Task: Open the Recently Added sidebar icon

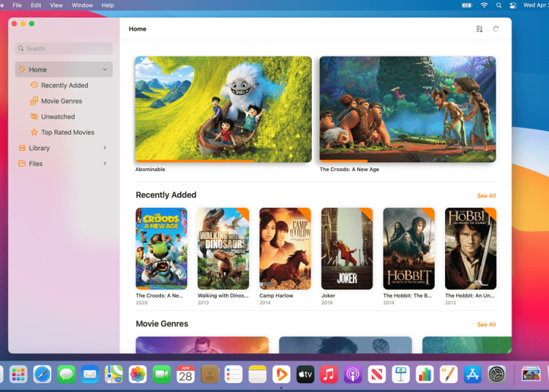Action: pyautogui.click(x=34, y=86)
